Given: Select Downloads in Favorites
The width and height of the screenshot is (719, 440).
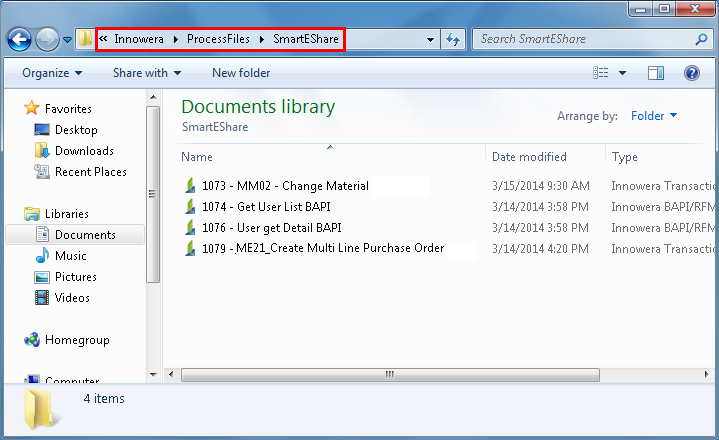Looking at the screenshot, I should pyautogui.click(x=84, y=151).
